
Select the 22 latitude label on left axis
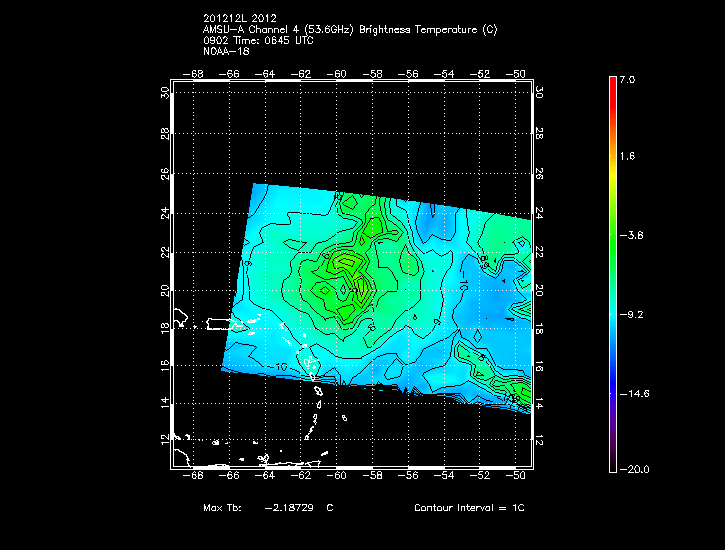(165, 253)
